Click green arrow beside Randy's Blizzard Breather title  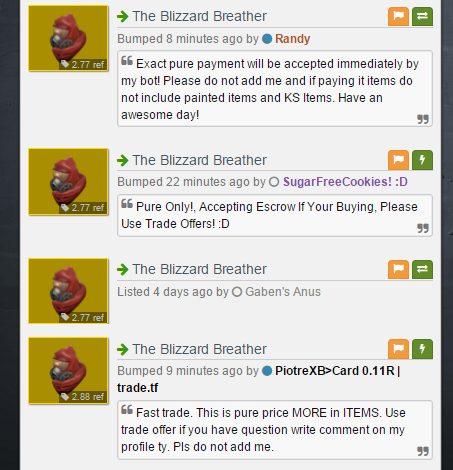(x=123, y=16)
